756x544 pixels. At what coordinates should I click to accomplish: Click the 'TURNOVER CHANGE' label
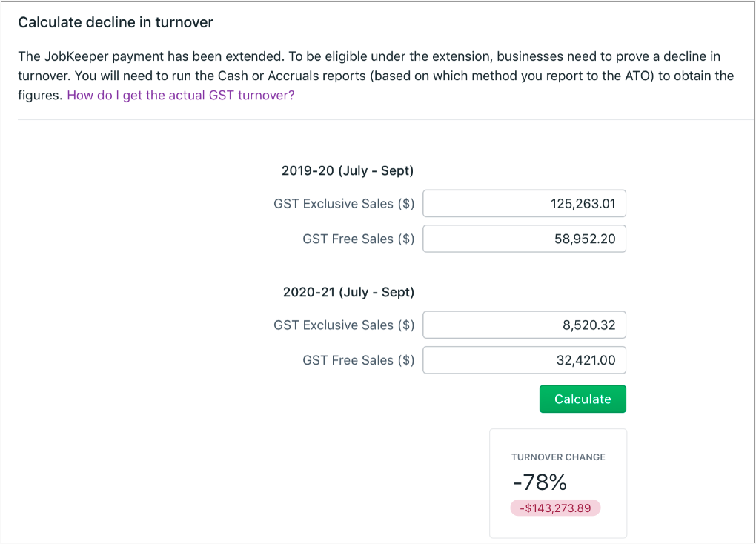click(558, 457)
